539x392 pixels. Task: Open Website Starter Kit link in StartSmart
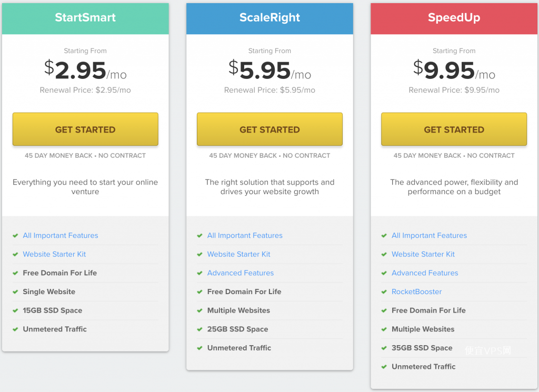point(54,254)
